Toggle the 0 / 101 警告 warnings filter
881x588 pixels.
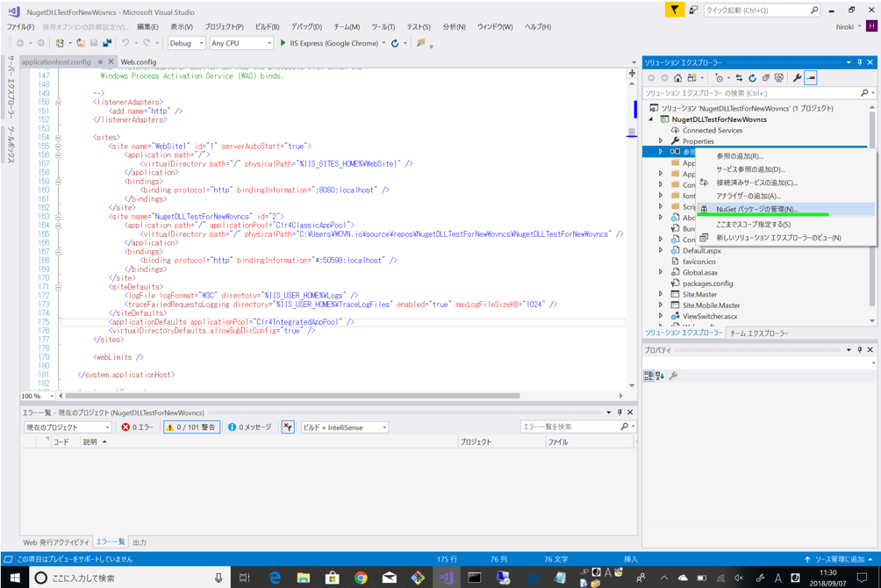[x=191, y=427]
